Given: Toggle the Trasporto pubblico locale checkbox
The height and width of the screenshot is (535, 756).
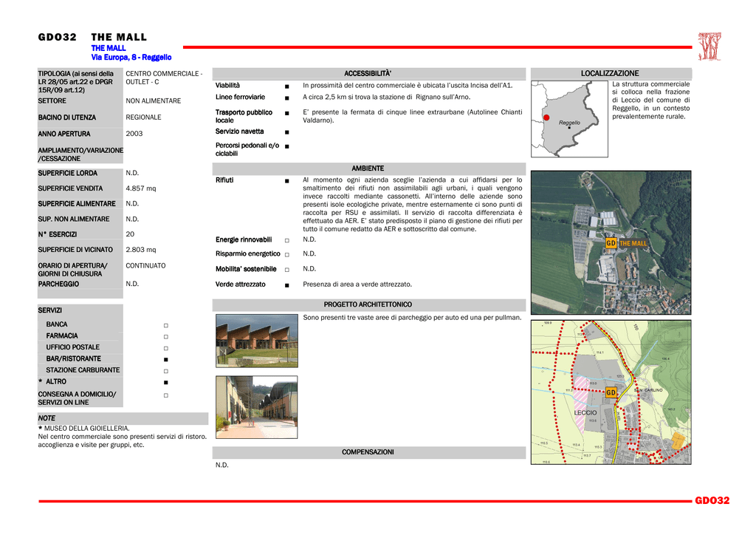Looking at the screenshot, I should [287, 113].
